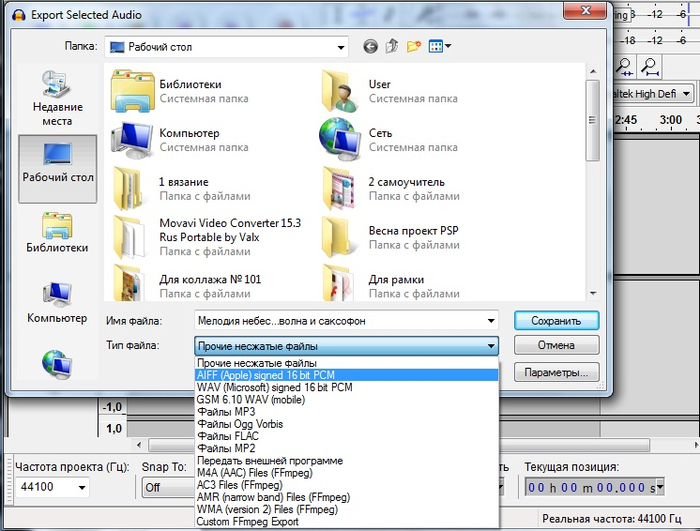Image resolution: width=700 pixels, height=531 pixels.
Task: Click the Сохранить button
Action: 556,321
